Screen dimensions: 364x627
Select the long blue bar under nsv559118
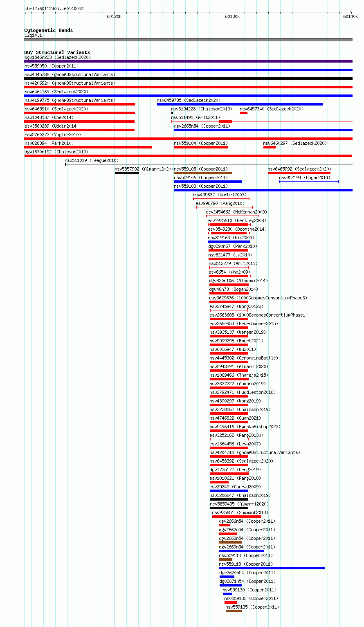click(x=272, y=568)
